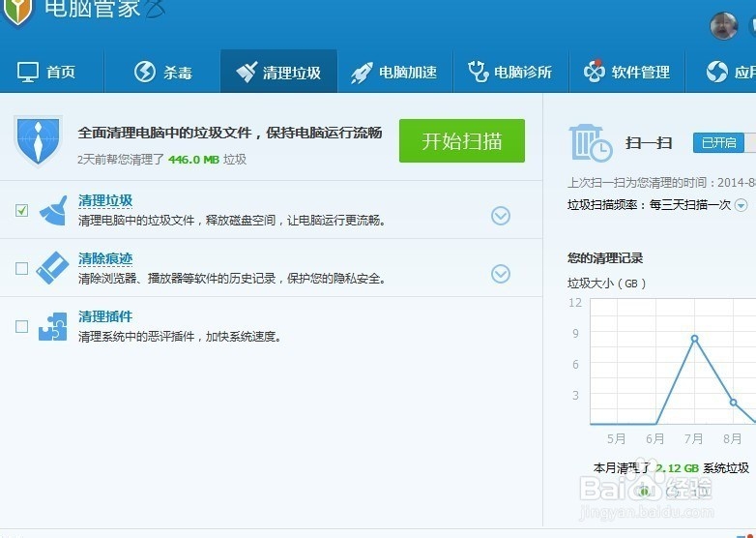This screenshot has width=756, height=538.
Task: Click the monitor icon beside 首页
Action: click(x=27, y=72)
